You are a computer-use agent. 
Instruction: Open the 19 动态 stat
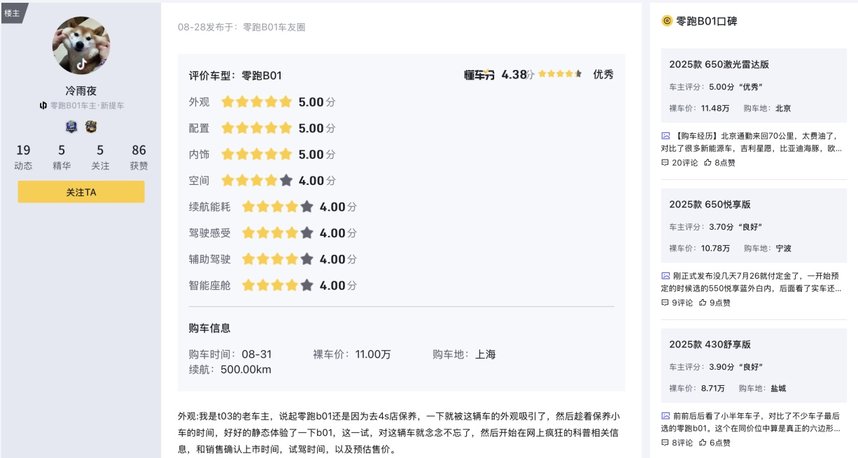click(23, 157)
